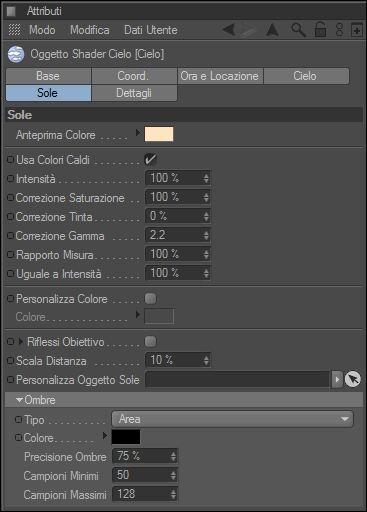Screen dimensions: 367x512
Task: Click the back arrow navigation icon
Action: click(229, 30)
